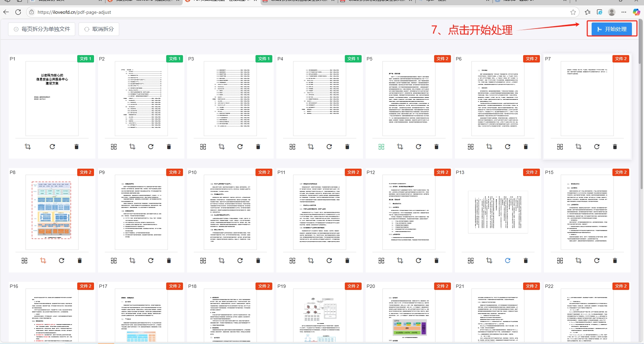644x344 pixels.
Task: Click orange crop icon on P8
Action: click(43, 260)
